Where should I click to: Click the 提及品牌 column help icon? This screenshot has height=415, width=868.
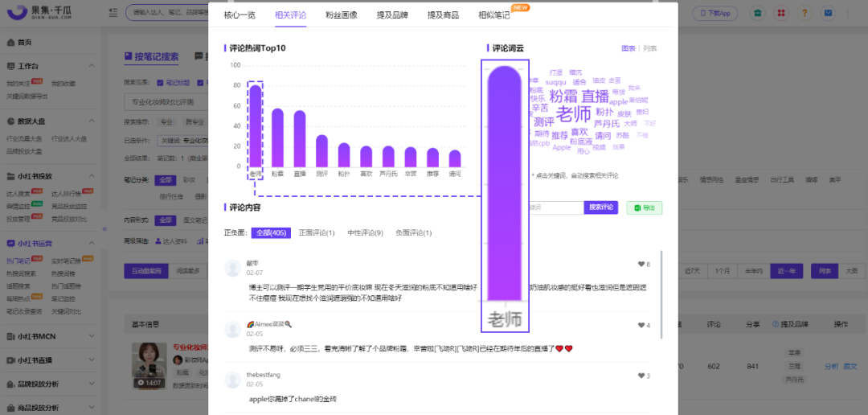pos(775,323)
